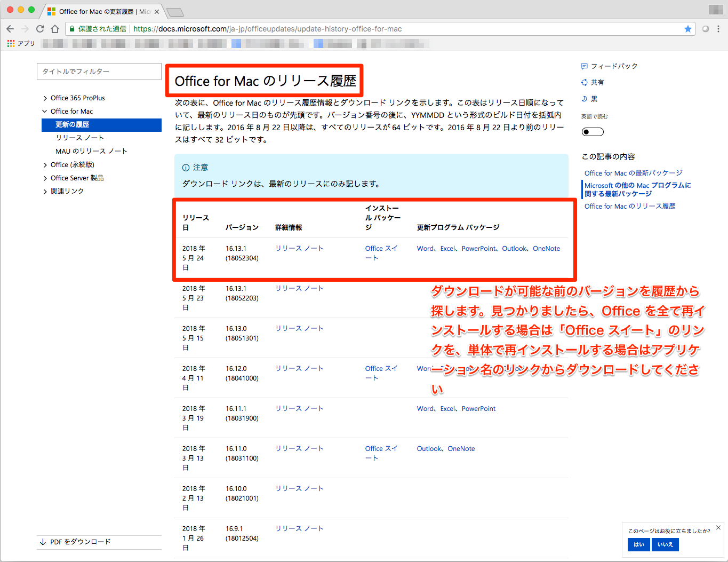Download OneNote update for version 16.11.0
This screenshot has width=728, height=562.
pos(461,449)
